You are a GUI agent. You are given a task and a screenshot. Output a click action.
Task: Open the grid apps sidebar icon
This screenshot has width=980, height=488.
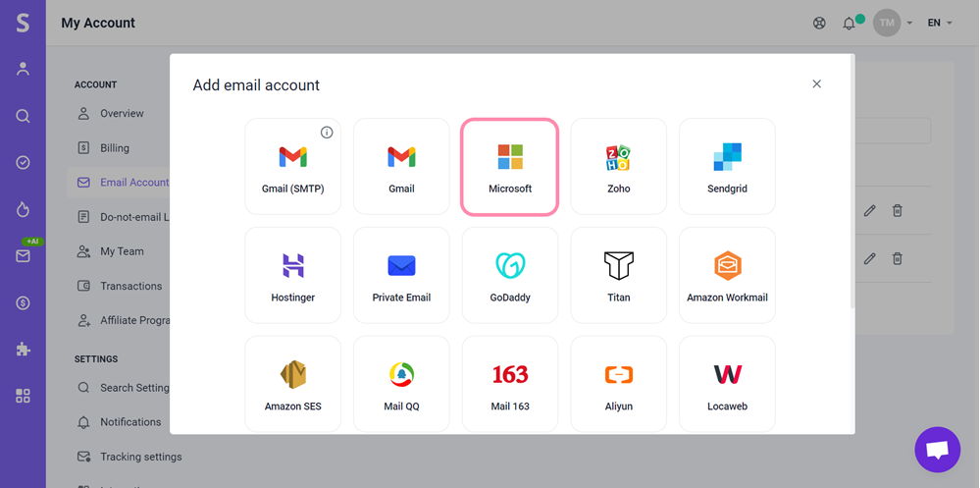point(23,396)
